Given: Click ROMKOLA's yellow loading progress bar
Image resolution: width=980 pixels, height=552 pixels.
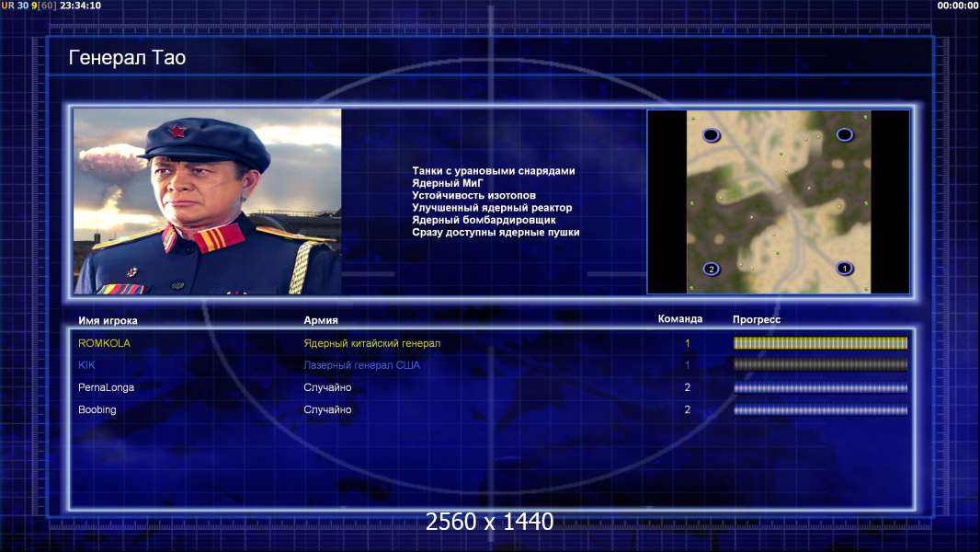Looking at the screenshot, I should pyautogui.click(x=821, y=342).
